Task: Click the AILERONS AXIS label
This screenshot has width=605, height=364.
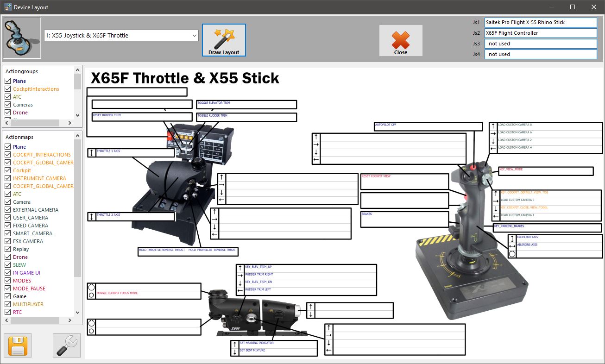Action: (x=527, y=245)
